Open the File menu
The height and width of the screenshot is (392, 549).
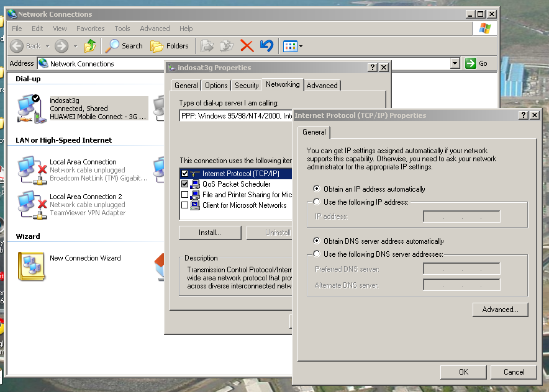click(x=17, y=29)
